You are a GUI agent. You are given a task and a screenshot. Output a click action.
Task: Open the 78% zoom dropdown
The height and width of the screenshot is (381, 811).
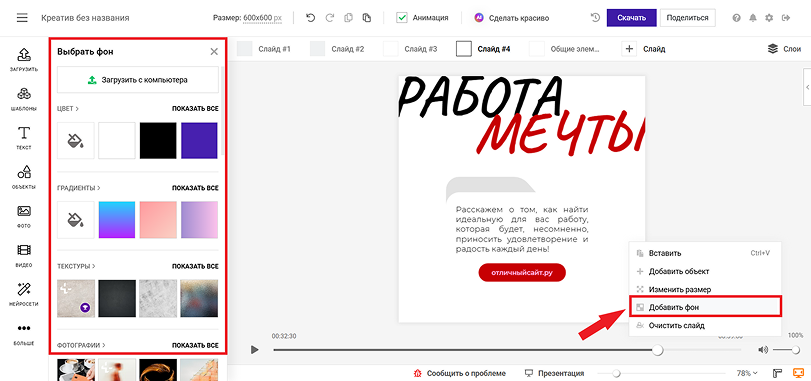coord(747,373)
